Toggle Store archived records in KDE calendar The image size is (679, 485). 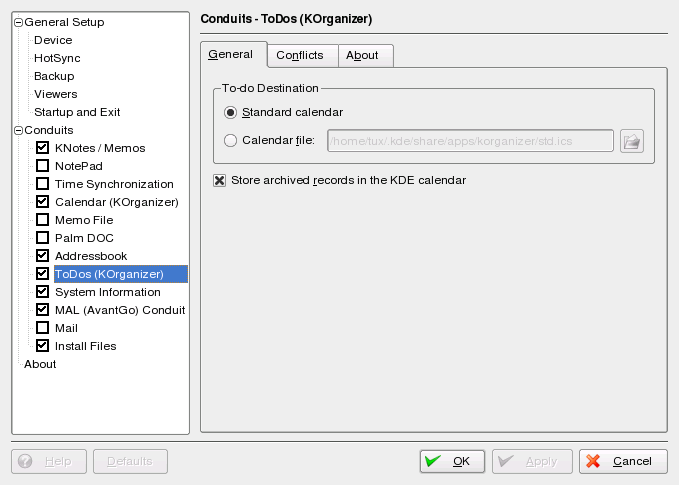click(x=220, y=181)
